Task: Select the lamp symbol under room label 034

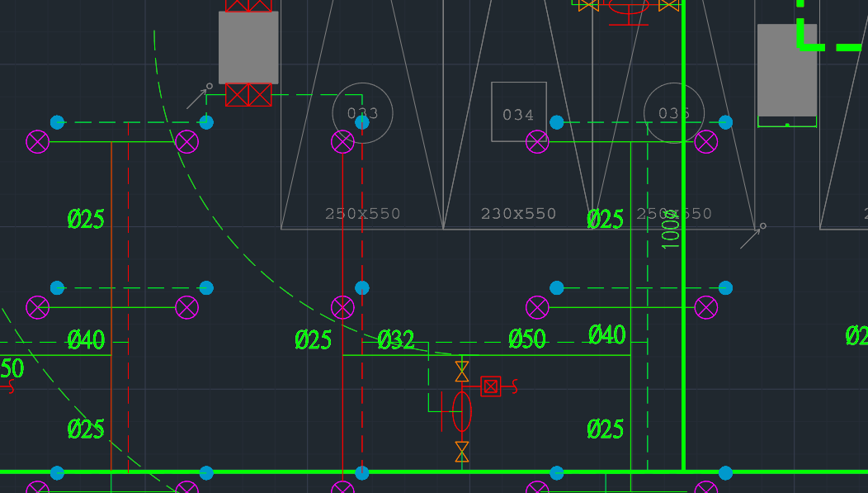Action: tap(538, 142)
